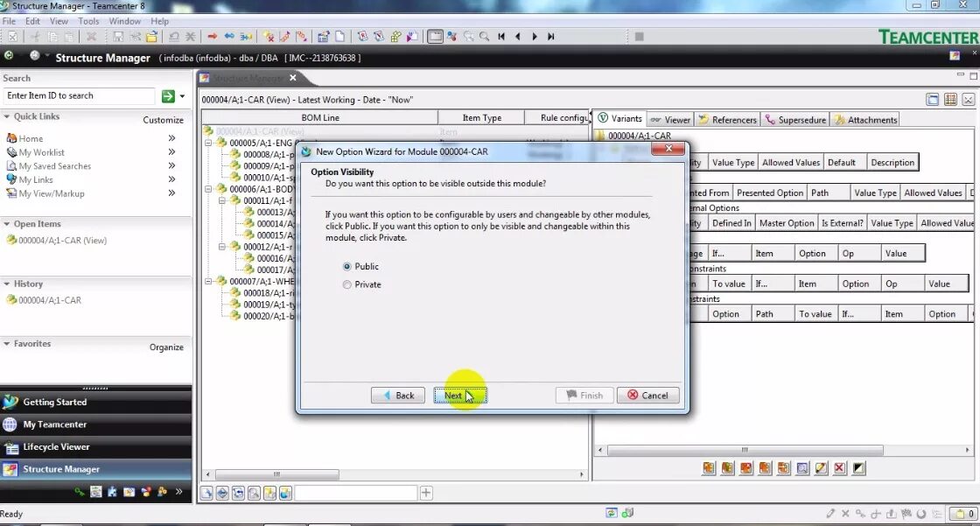
Task: Collapse the 000011/A;1-f tree node
Action: pyautogui.click(x=222, y=200)
